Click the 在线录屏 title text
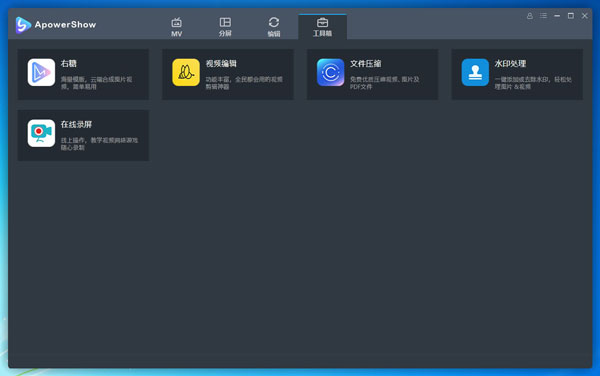The image size is (600, 376). pos(77,124)
